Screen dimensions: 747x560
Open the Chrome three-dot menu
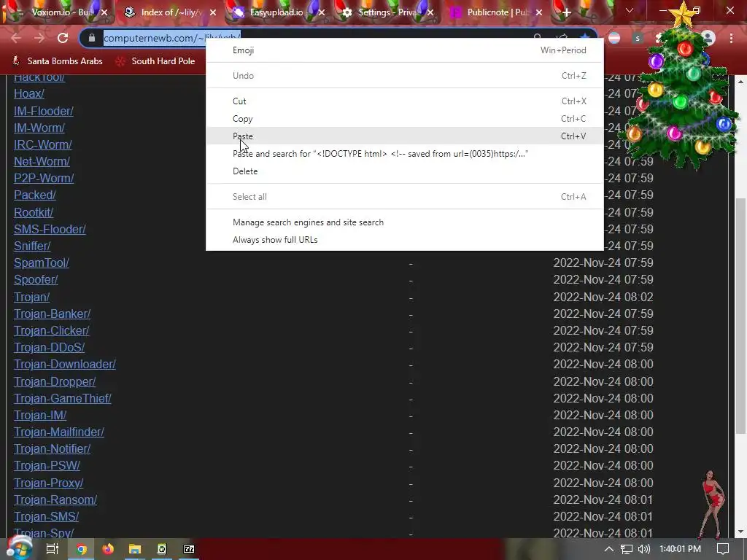coord(731,38)
